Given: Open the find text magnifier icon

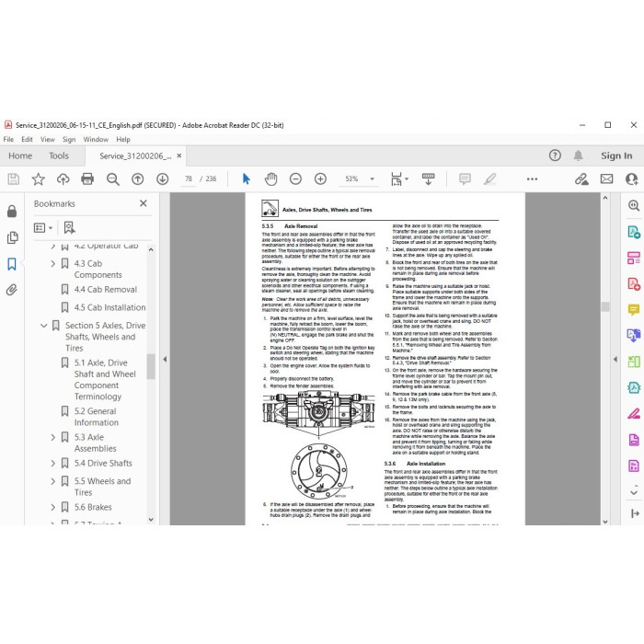Looking at the screenshot, I should pyautogui.click(x=112, y=179).
